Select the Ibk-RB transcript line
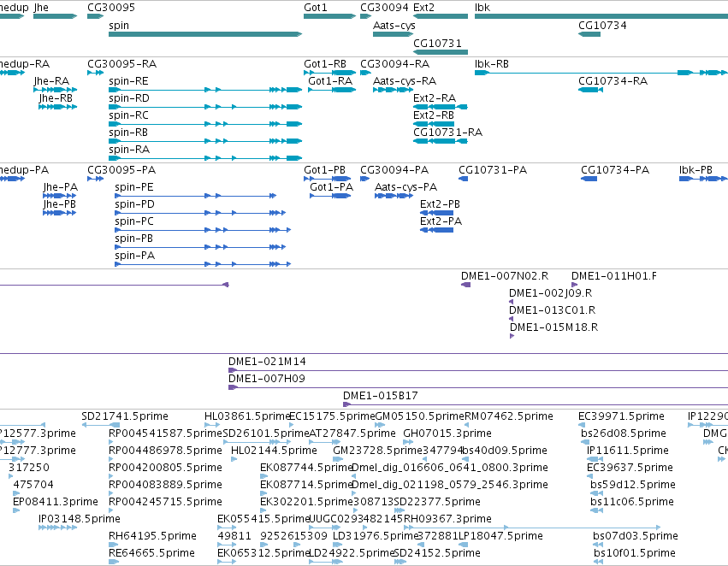The width and height of the screenshot is (728, 566). click(x=601, y=73)
